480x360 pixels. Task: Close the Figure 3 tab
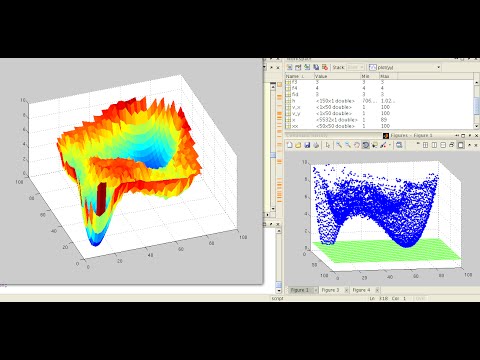click(x=346, y=290)
